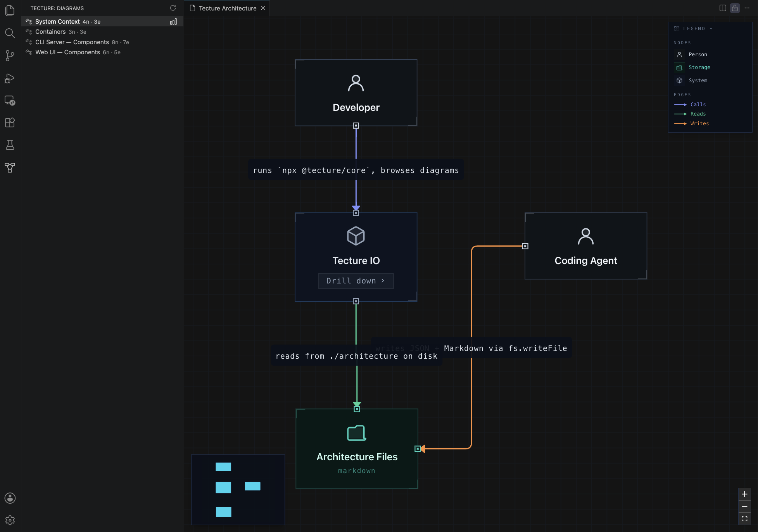The width and height of the screenshot is (758, 532).
Task: Fit the diagram to view
Action: 744,518
